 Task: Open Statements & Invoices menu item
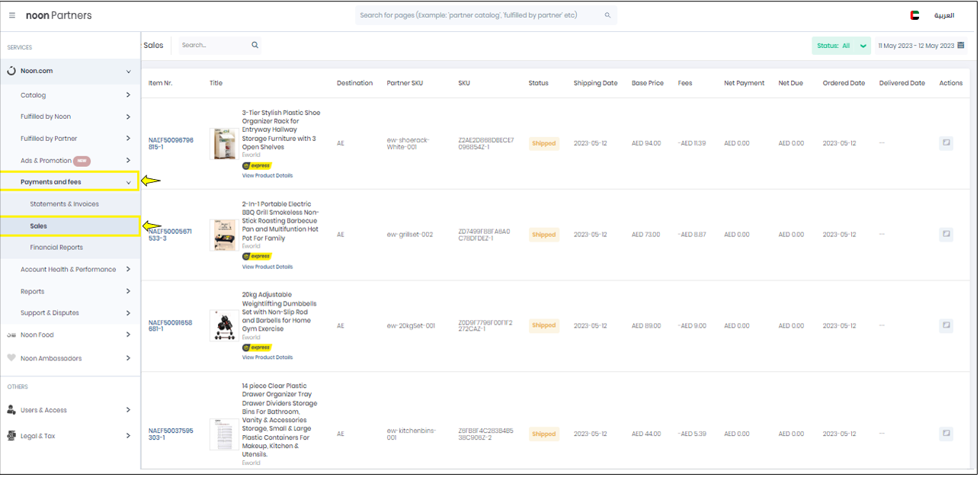[65, 204]
